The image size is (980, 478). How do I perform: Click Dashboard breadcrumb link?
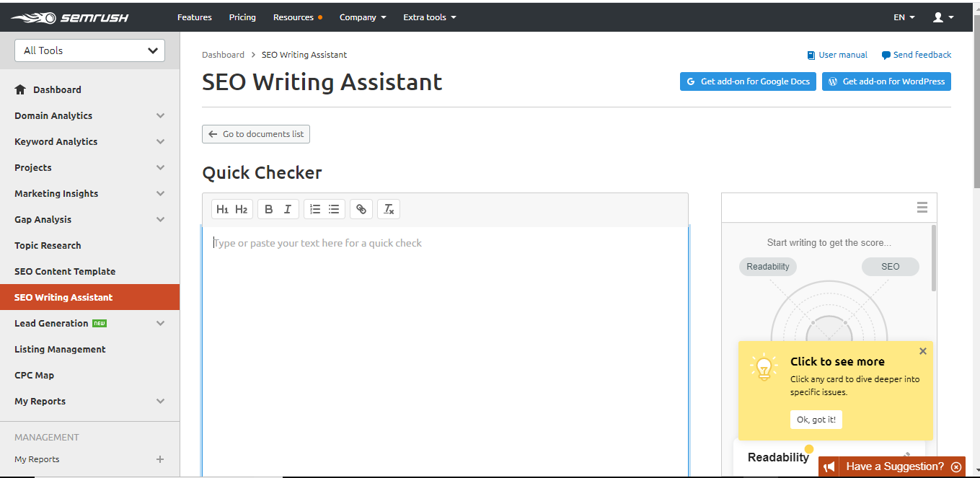[223, 55]
